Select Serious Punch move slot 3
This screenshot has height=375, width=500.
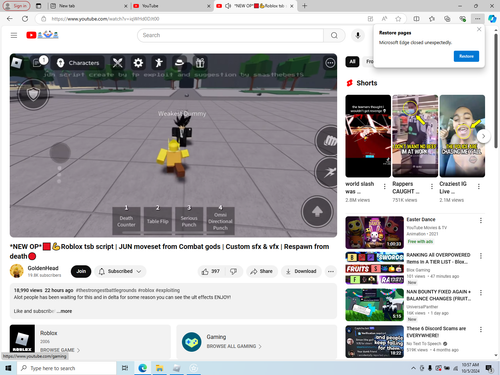(x=189, y=221)
